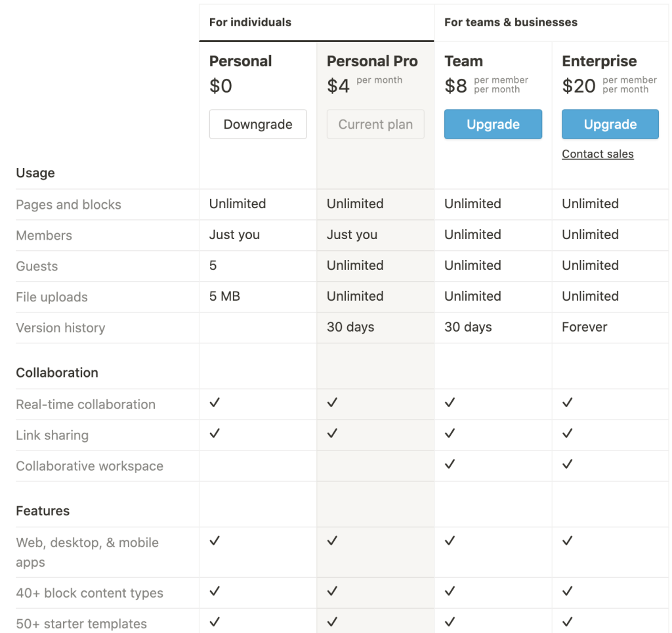Image resolution: width=672 pixels, height=633 pixels.
Task: Click the Link sharing checkmark under Personal Pro
Action: tap(332, 434)
